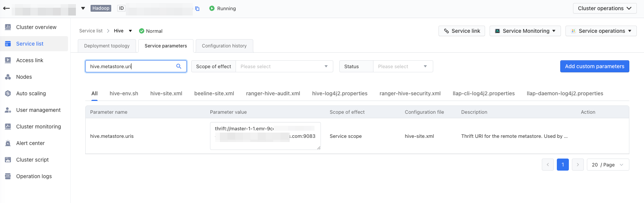The height and width of the screenshot is (203, 644).
Task: Select page 1 in pagination
Action: pos(563,165)
